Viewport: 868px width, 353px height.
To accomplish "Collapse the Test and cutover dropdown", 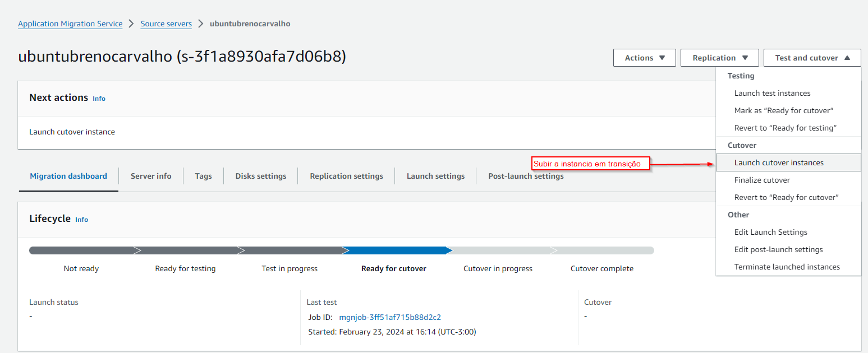I will (x=812, y=58).
